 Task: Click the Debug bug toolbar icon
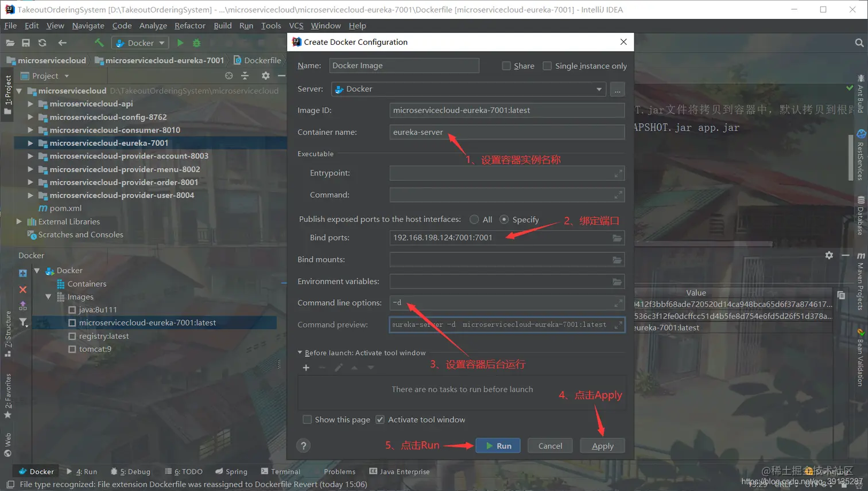[197, 43]
